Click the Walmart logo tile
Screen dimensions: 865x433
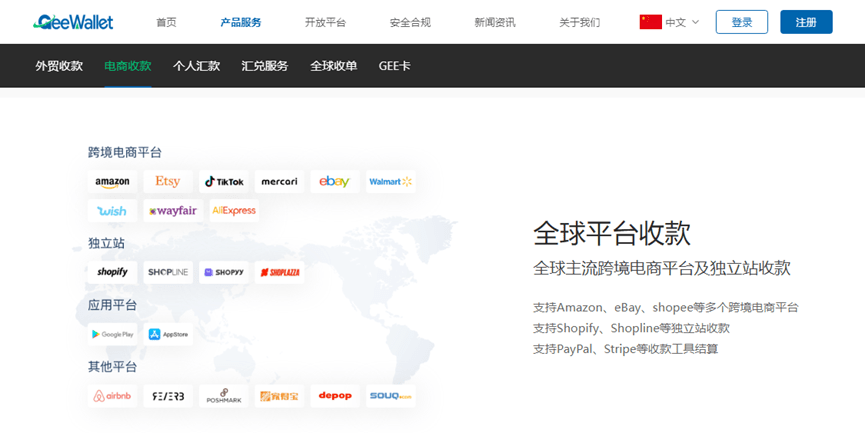tap(391, 181)
